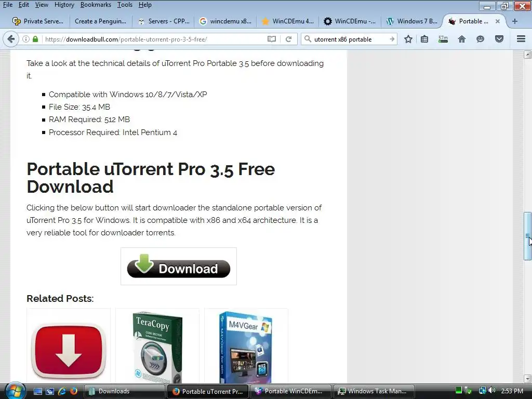Switch to Private Serve... tab

(37, 21)
